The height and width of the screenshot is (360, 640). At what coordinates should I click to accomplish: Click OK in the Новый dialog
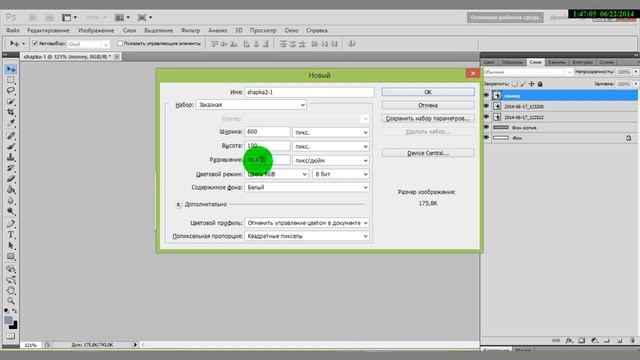click(x=428, y=92)
